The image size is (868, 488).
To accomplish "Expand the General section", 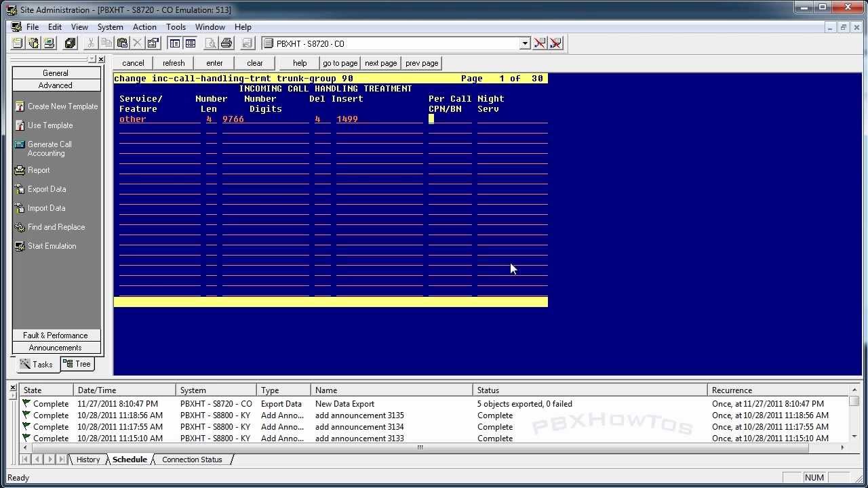I will [56, 73].
